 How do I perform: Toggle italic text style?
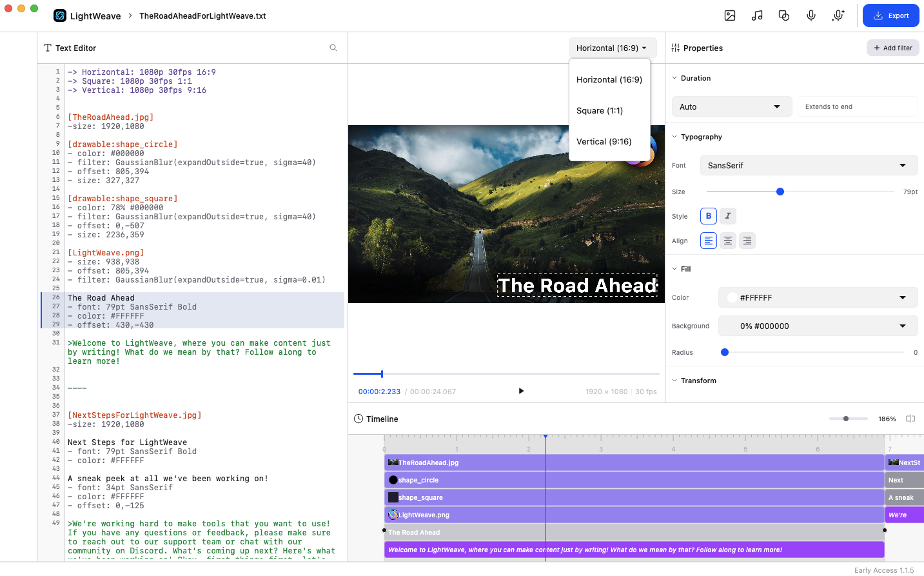pyautogui.click(x=728, y=216)
